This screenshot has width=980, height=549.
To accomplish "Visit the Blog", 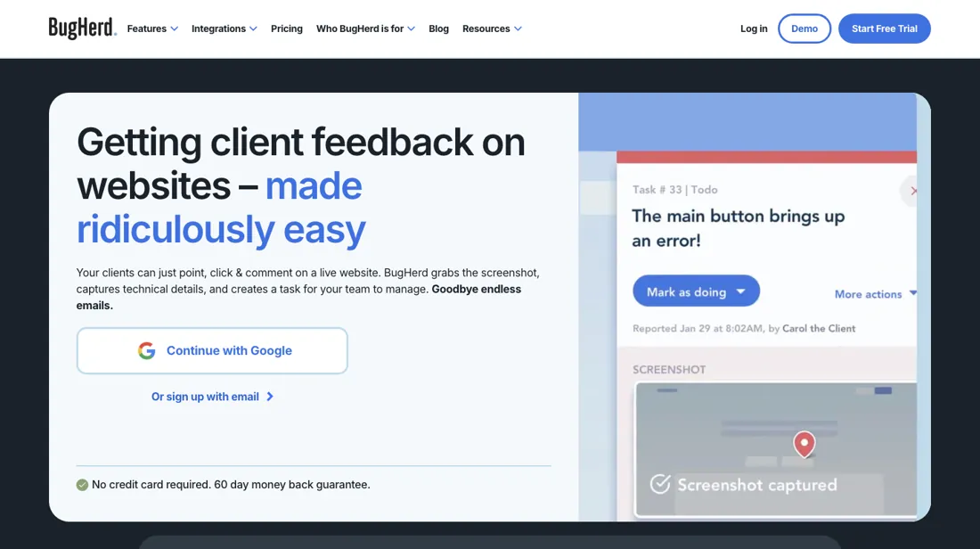I will pyautogui.click(x=438, y=29).
